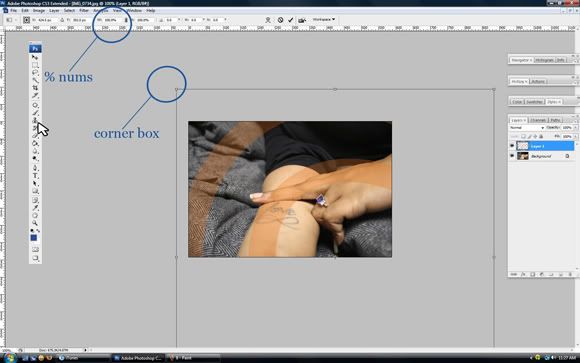Toggle relative positioning triangle between X and Y
580x363 pixels.
point(62,20)
